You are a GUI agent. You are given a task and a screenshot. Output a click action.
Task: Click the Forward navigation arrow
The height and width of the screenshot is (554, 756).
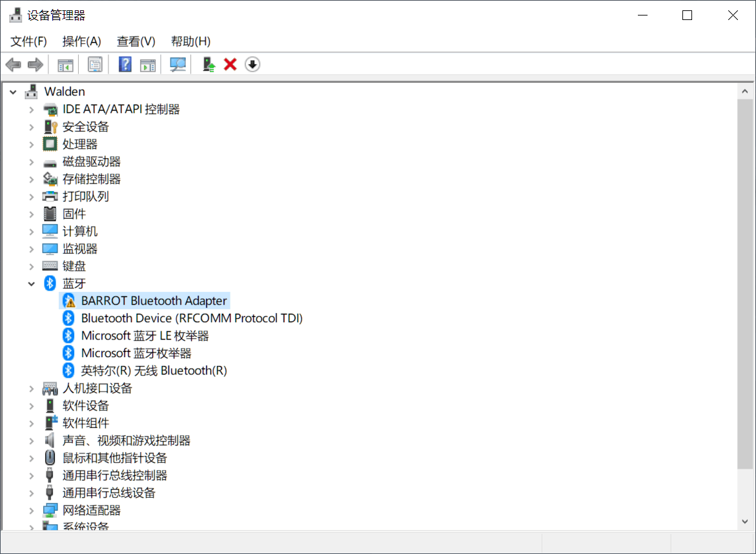35,64
